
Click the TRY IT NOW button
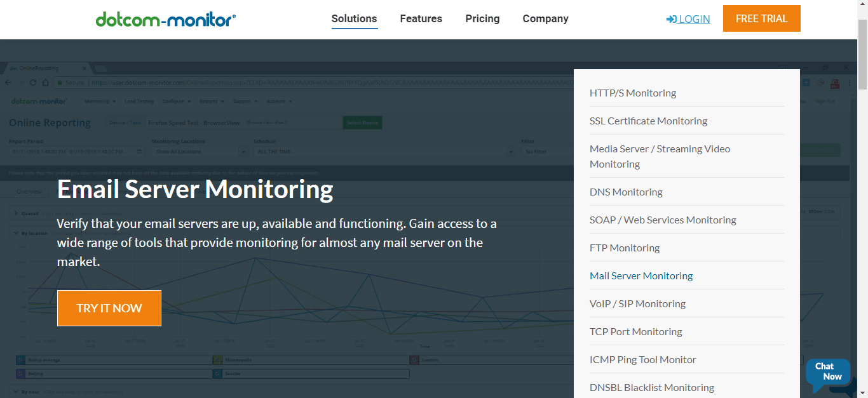(109, 308)
